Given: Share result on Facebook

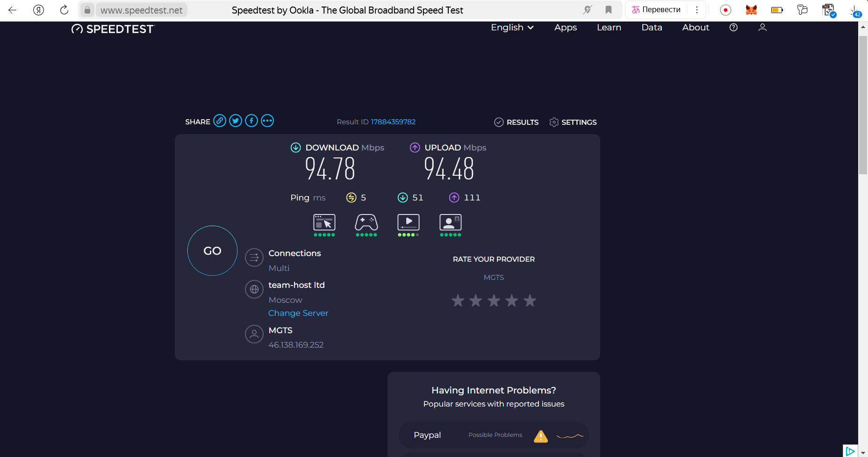Looking at the screenshot, I should (x=251, y=121).
